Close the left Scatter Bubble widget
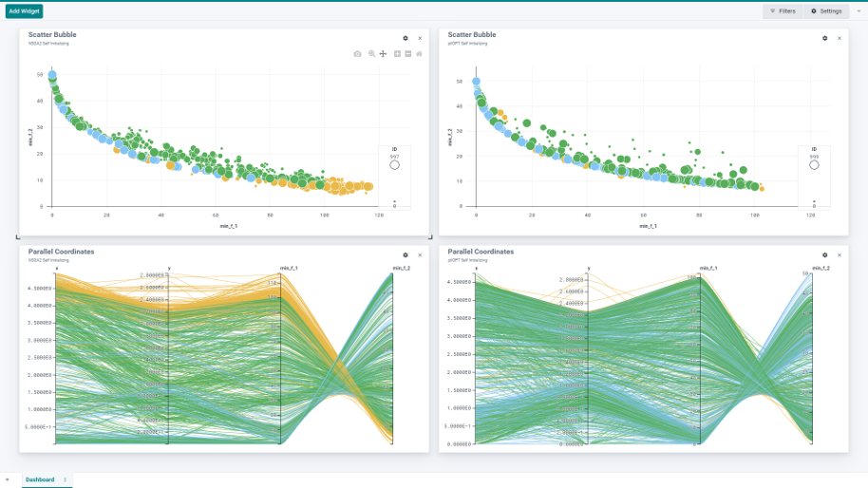The image size is (868, 488). (420, 38)
